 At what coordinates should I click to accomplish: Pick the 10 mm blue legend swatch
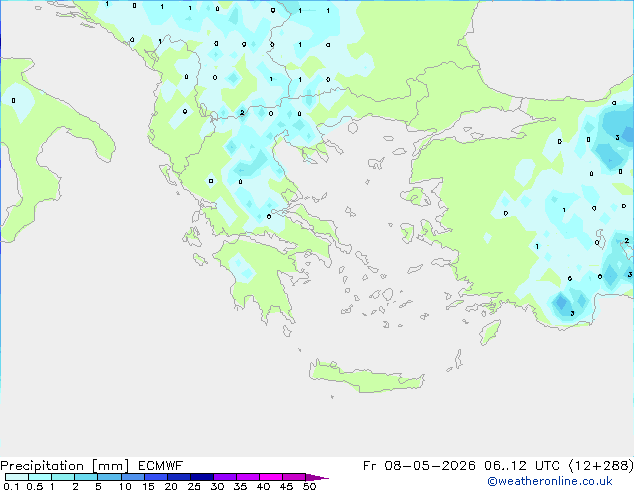coord(132,477)
